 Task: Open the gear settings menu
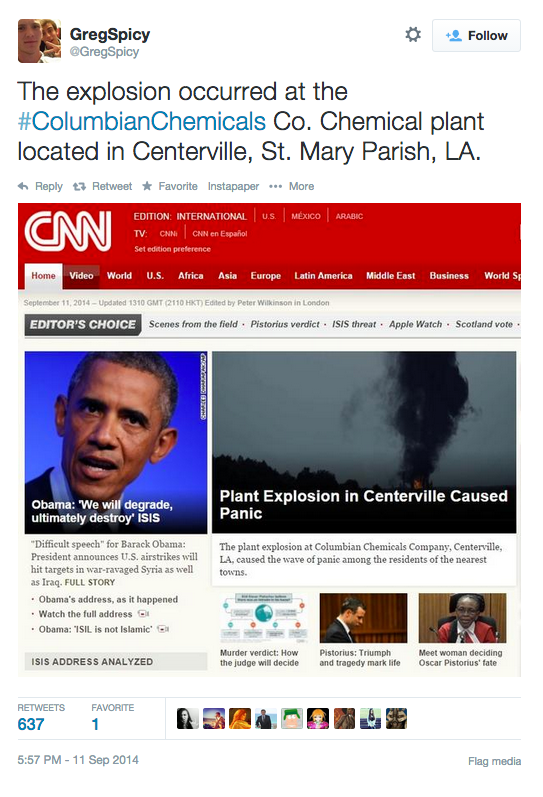click(x=413, y=35)
